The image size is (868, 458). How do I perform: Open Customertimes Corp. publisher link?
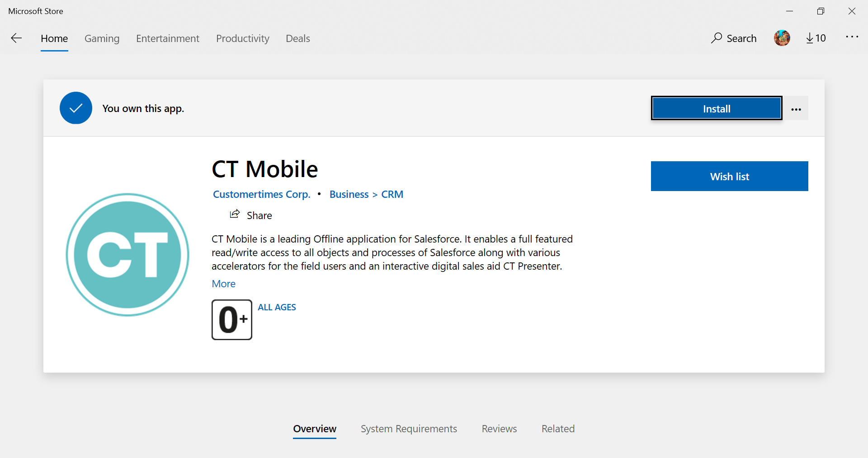click(x=261, y=194)
